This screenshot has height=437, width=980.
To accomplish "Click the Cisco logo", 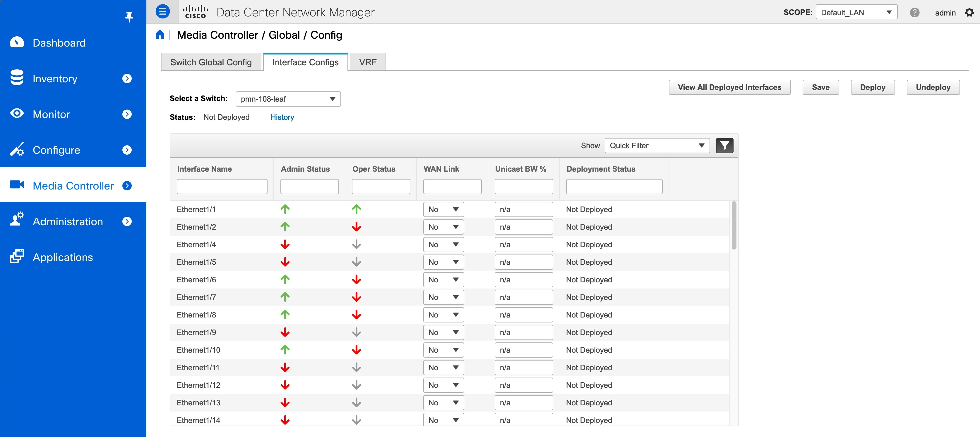I will 196,12.
